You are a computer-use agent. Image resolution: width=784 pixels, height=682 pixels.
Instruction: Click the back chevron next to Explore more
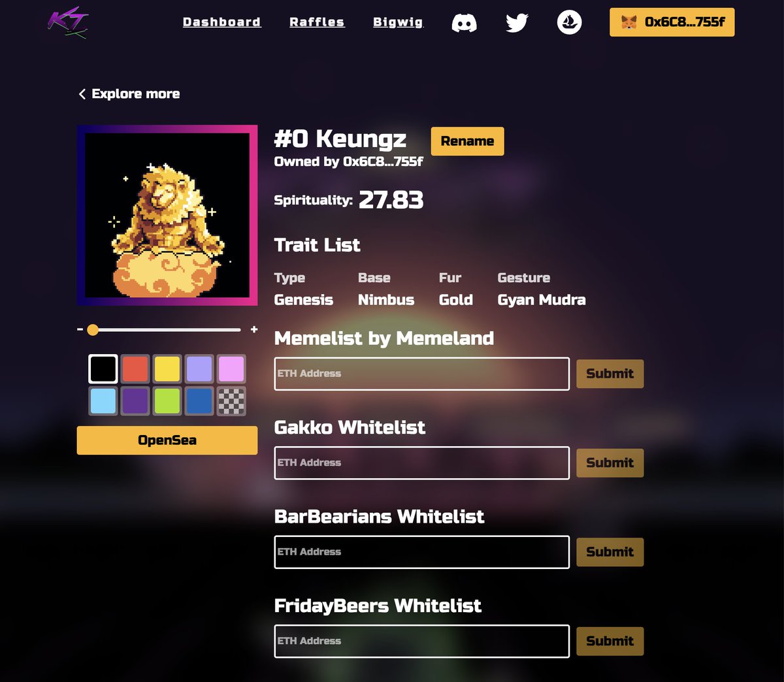(82, 94)
